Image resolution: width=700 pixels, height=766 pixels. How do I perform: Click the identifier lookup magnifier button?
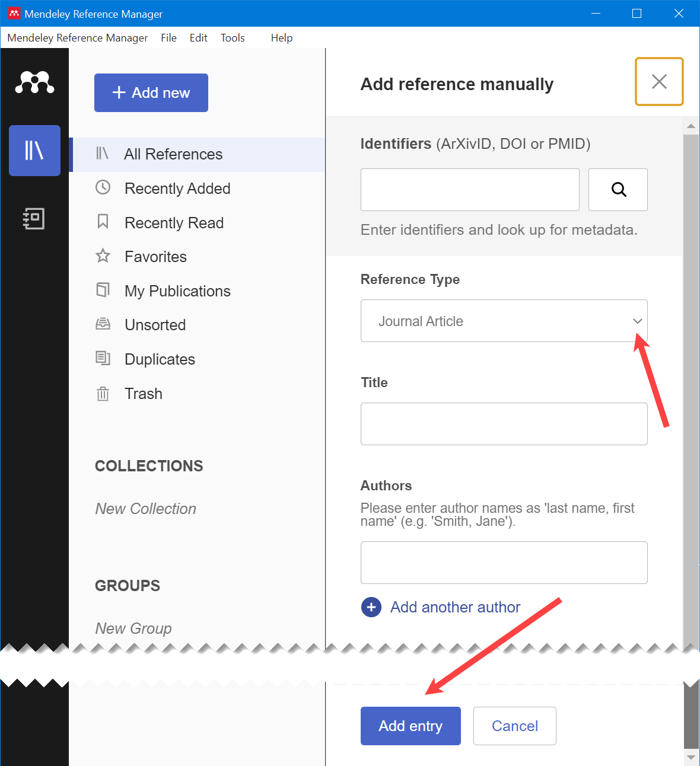618,190
